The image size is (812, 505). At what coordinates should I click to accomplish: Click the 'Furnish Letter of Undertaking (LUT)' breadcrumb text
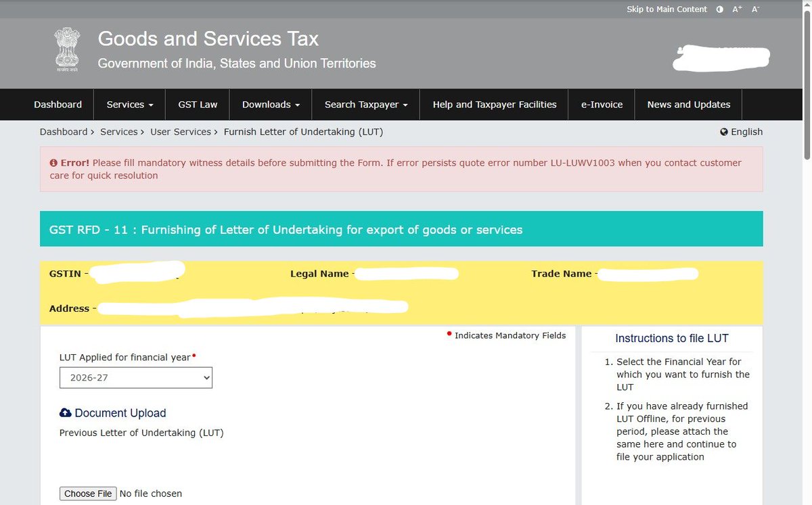coord(303,132)
